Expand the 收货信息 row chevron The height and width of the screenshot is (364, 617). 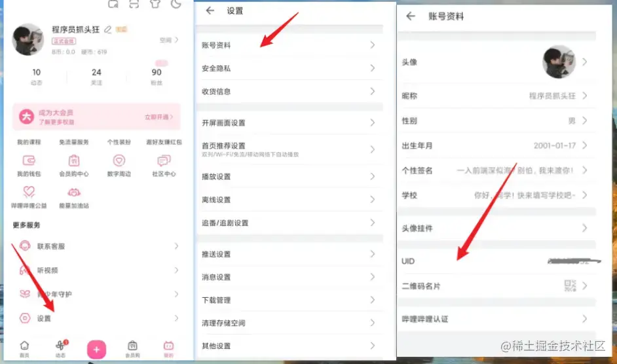click(x=372, y=91)
